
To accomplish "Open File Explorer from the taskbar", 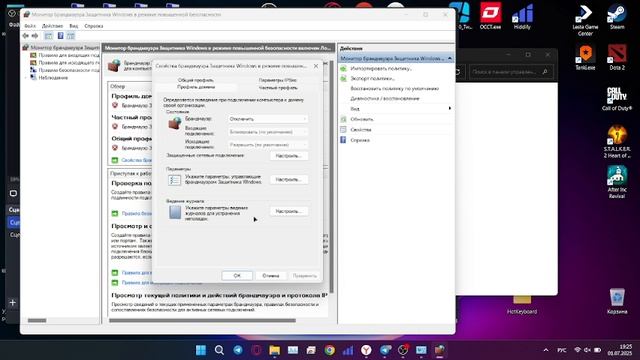I will [274, 350].
